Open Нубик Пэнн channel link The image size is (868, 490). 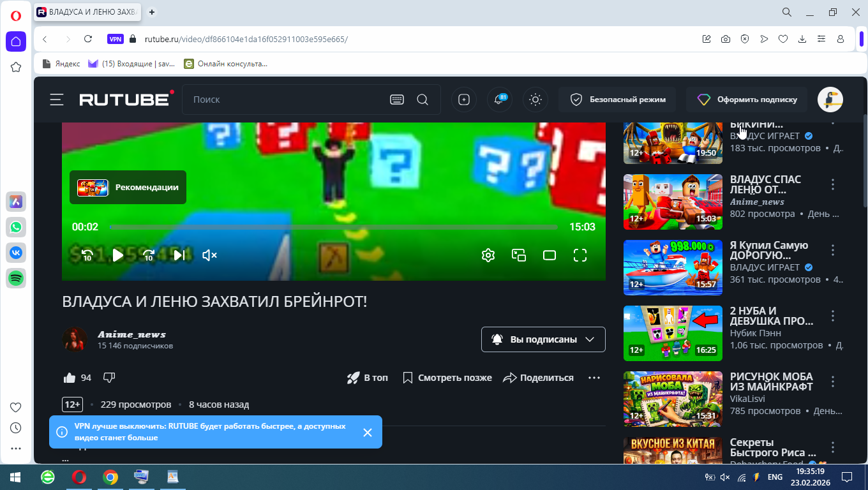[756, 333]
